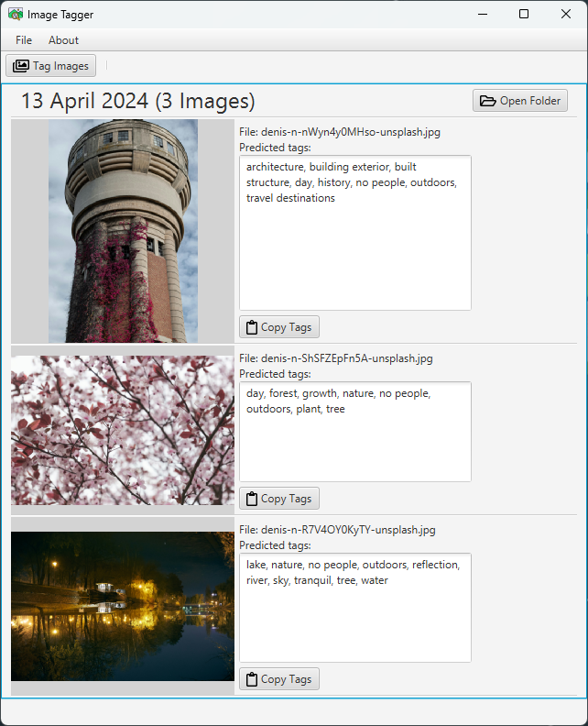
Task: Click the Open Folder button
Action: point(520,101)
